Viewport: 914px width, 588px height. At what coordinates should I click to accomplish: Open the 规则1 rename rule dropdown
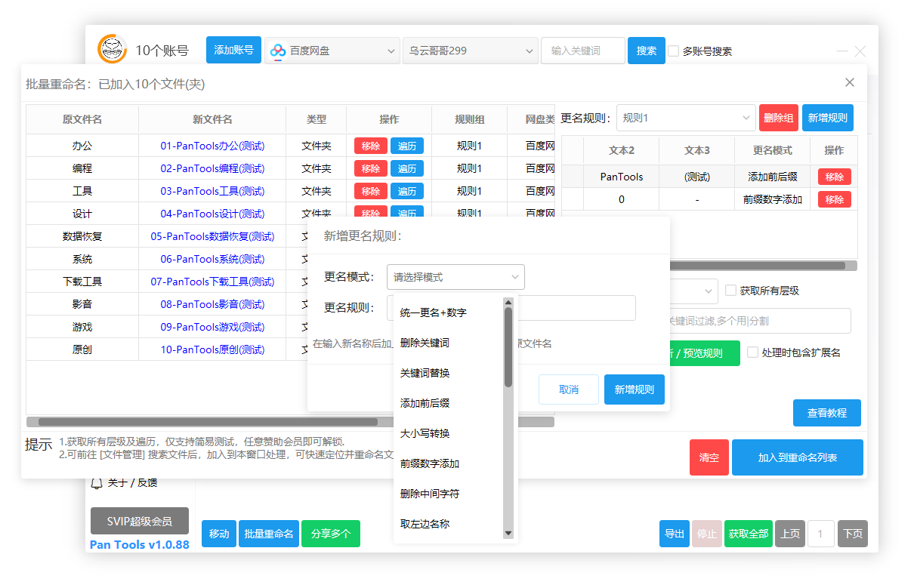pyautogui.click(x=685, y=118)
